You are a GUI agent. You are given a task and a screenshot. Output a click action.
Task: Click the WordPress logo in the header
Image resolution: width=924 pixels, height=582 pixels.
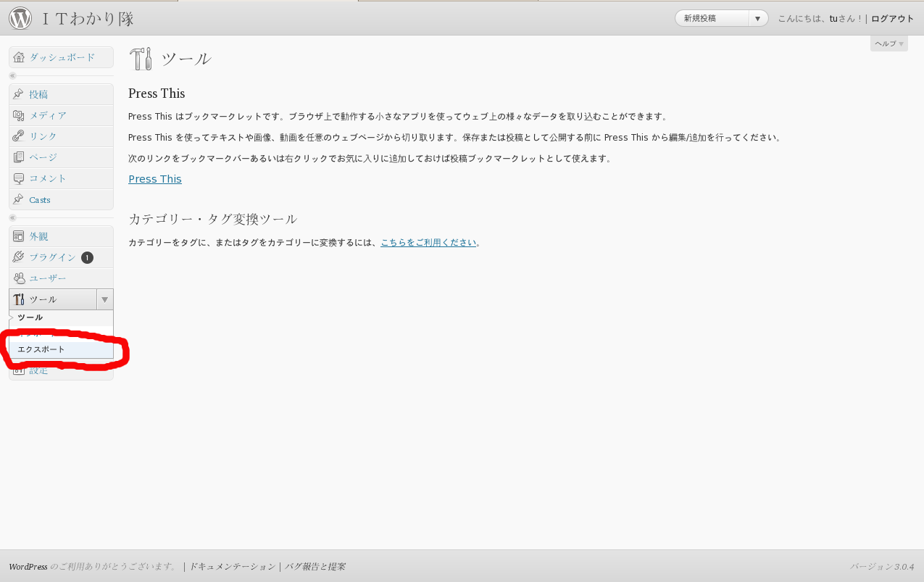(x=20, y=19)
